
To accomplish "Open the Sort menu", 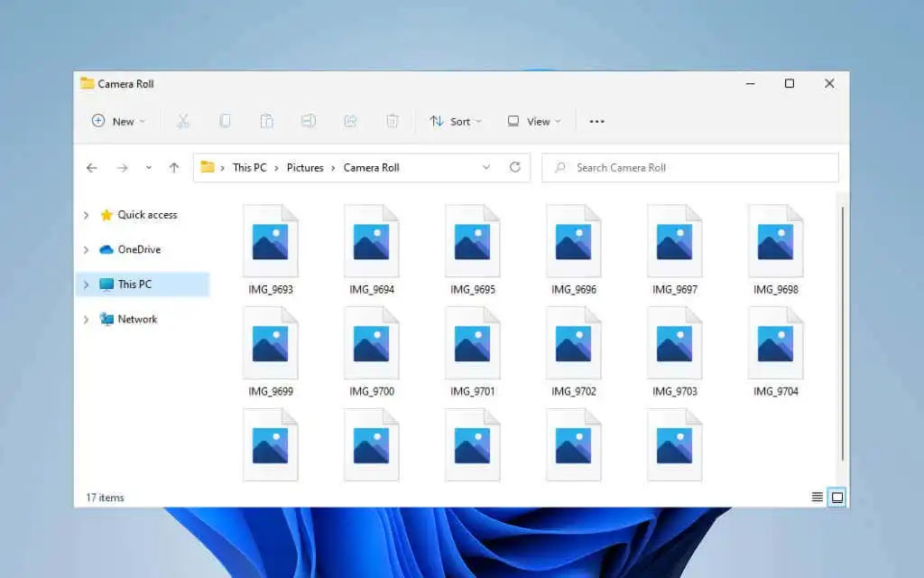I will [x=456, y=120].
